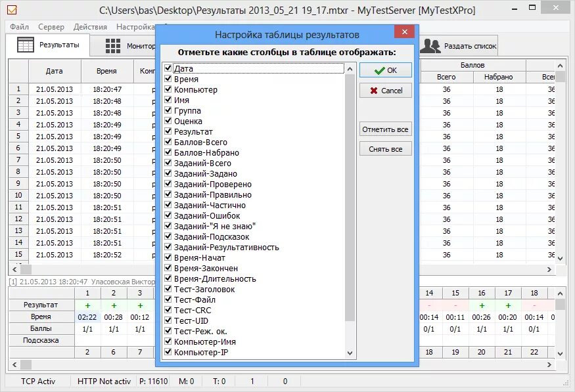575x392 pixels.
Task: Toggle the Заданий-Подсказок checkbox
Action: 168,236
